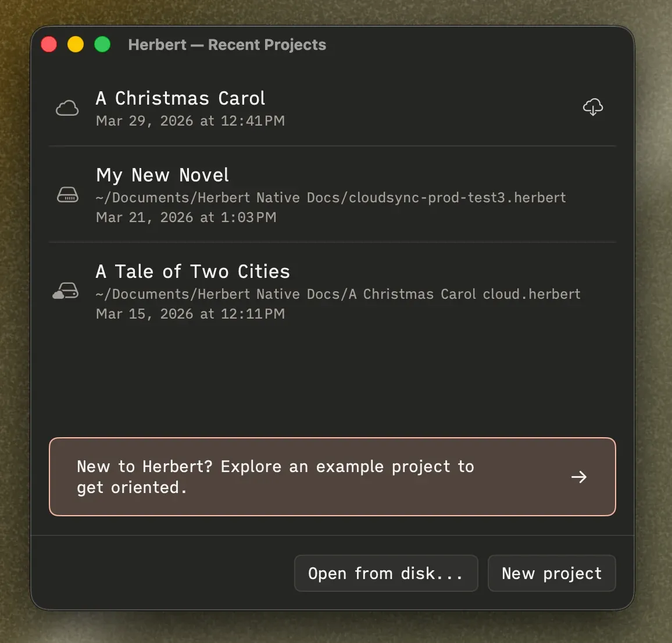Click the cloud-drive icon for A Tale of Two Cities

coord(66,291)
